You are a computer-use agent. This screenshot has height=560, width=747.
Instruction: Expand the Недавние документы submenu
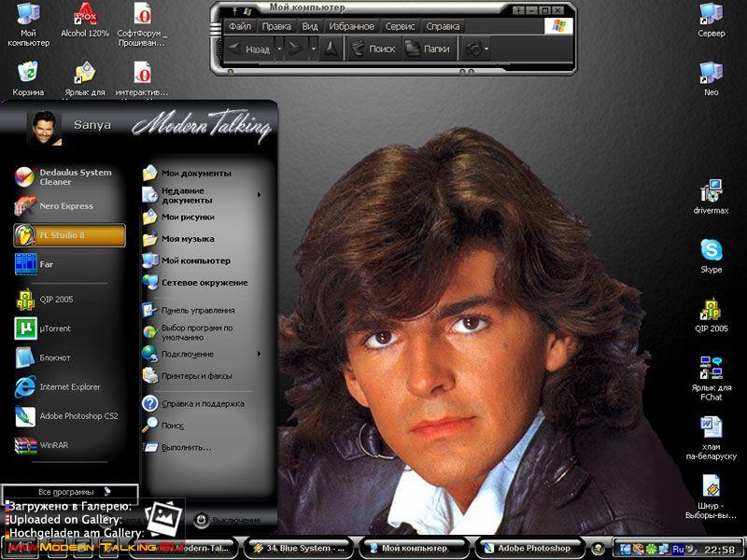click(x=186, y=197)
